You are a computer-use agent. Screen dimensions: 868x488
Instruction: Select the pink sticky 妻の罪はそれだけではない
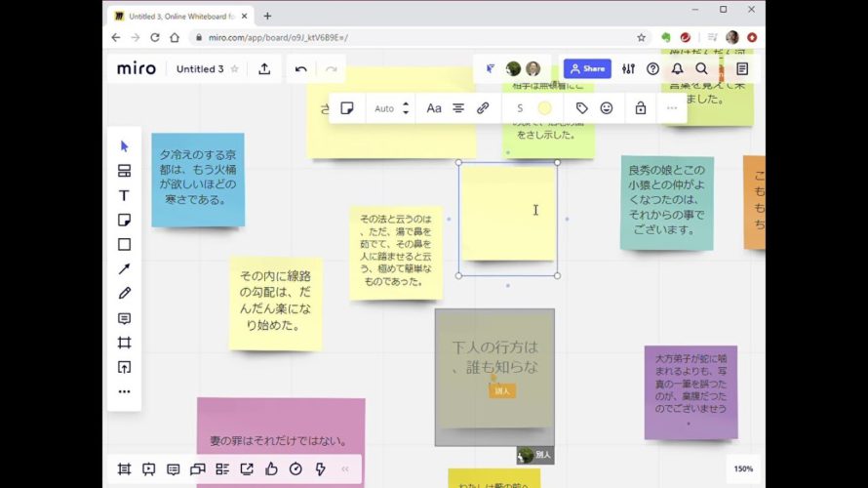[281, 440]
